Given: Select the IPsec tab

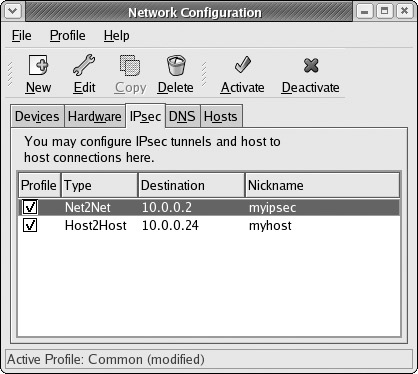Looking at the screenshot, I should coord(145,116).
